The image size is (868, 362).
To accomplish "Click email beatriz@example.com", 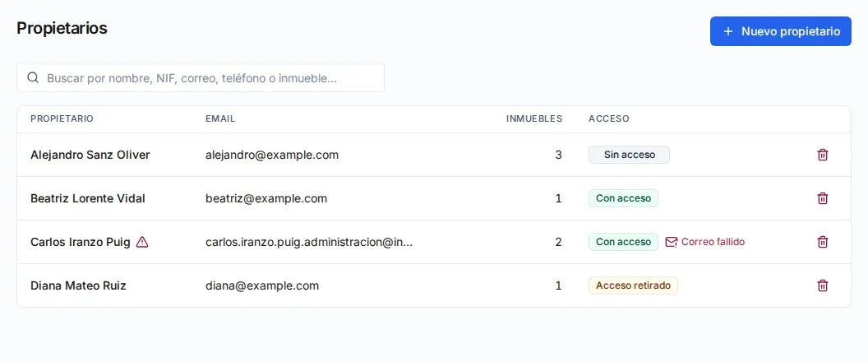I will [266, 198].
